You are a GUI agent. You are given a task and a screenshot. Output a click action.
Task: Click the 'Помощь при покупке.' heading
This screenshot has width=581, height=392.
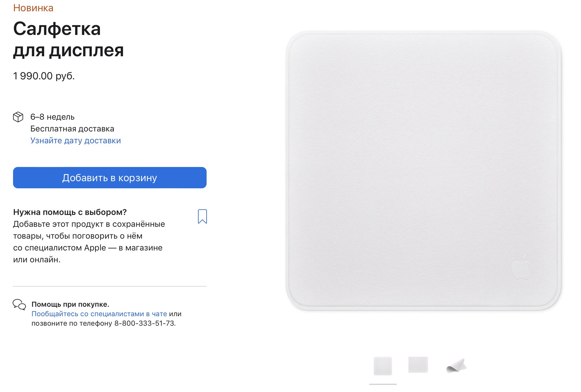click(x=71, y=304)
